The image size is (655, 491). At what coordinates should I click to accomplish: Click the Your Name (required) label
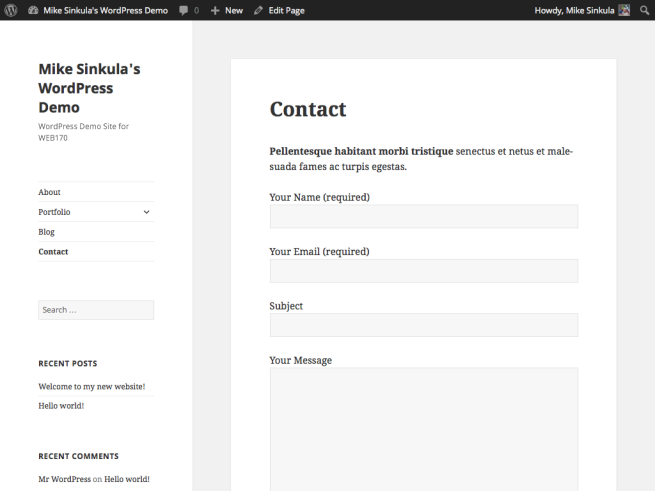[320, 197]
